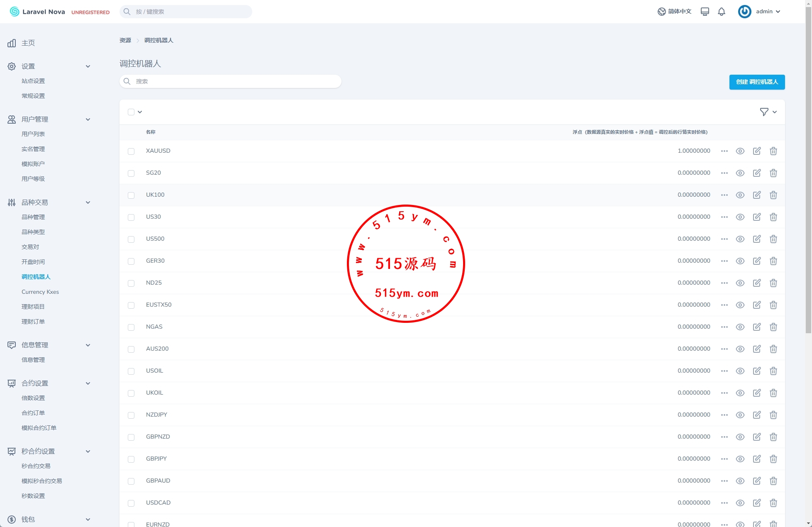Open three-dot actions menu for UK100
This screenshot has height=527, width=812.
coord(724,195)
